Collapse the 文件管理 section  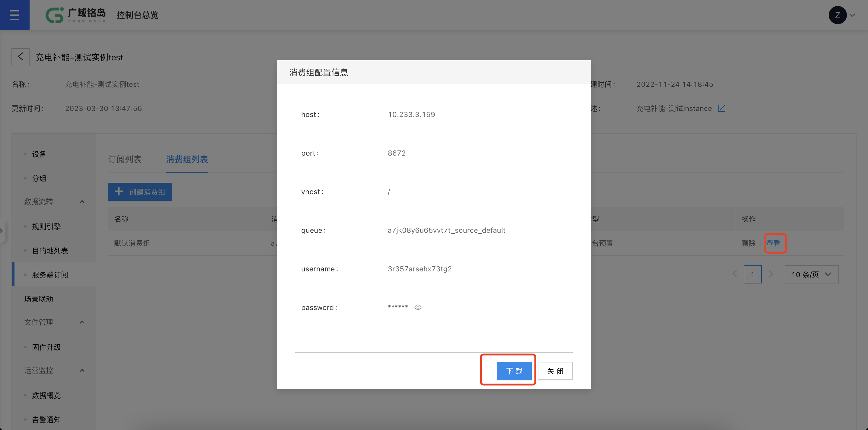click(82, 322)
